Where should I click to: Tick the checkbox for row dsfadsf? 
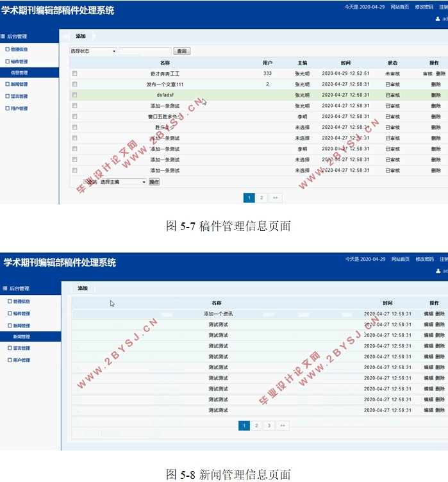[75, 95]
